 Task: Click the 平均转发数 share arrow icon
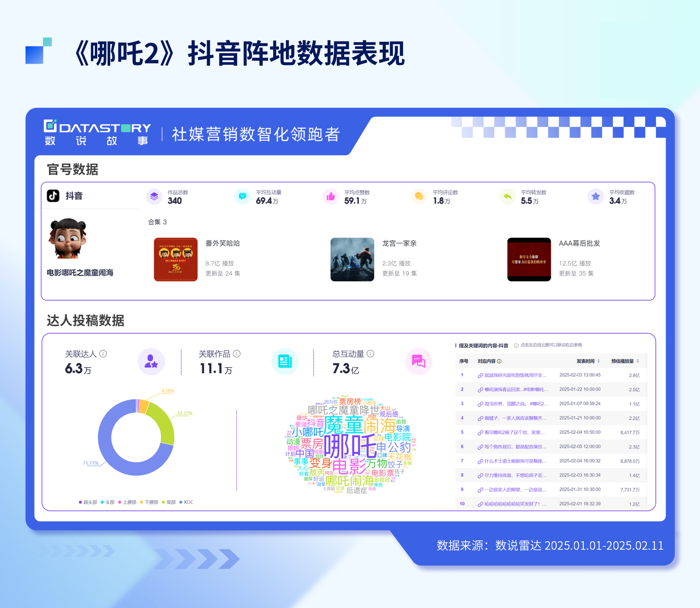point(507,197)
